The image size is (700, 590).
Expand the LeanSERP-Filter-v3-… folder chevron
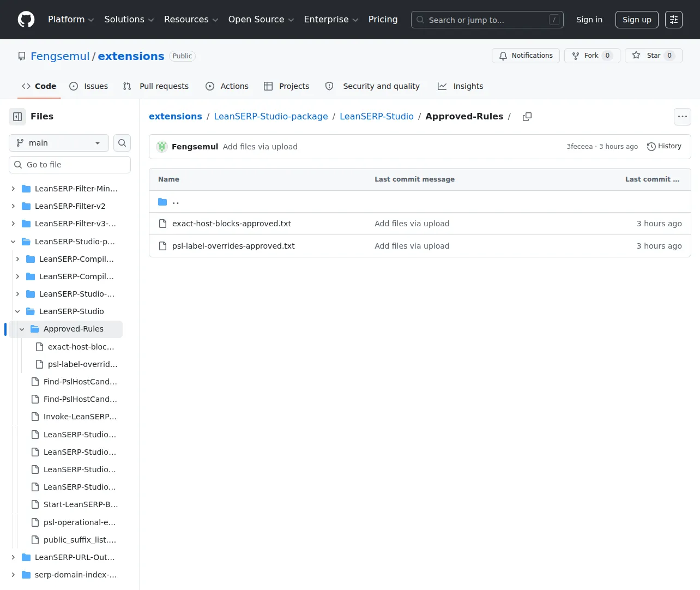pyautogui.click(x=13, y=224)
